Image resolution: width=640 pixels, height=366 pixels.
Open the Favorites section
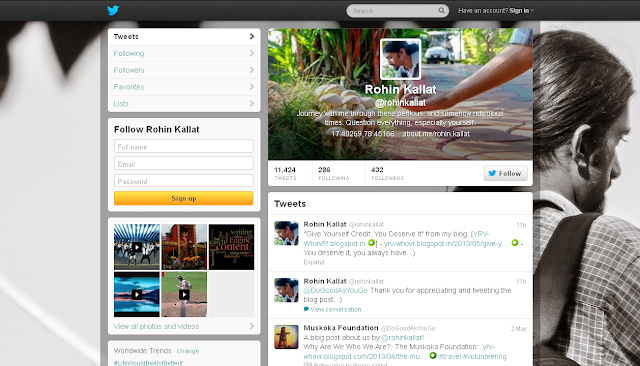[184, 87]
